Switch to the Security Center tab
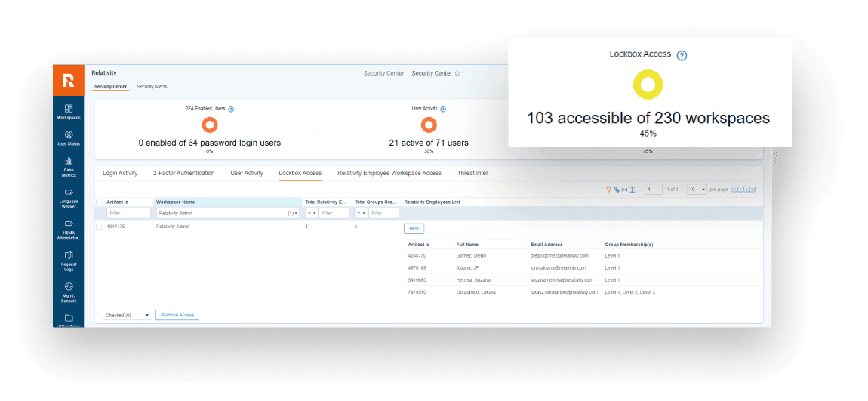868x401 pixels. [x=110, y=87]
